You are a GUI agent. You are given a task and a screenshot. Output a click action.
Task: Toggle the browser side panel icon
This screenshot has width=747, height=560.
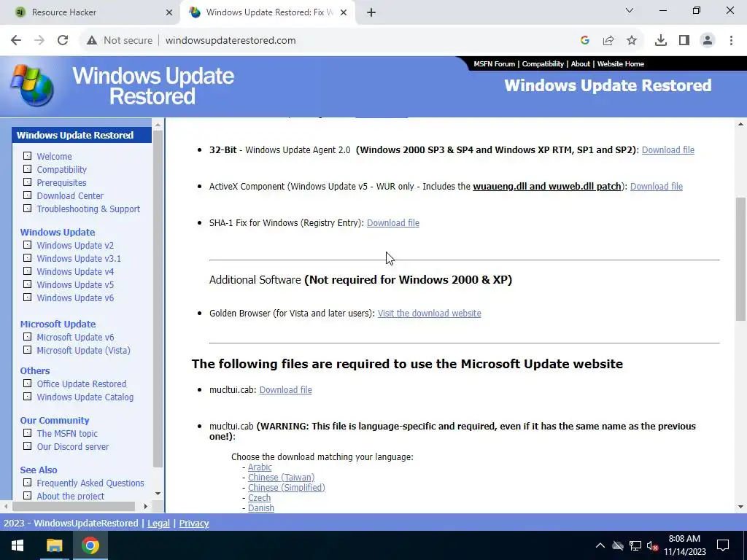pos(684,41)
